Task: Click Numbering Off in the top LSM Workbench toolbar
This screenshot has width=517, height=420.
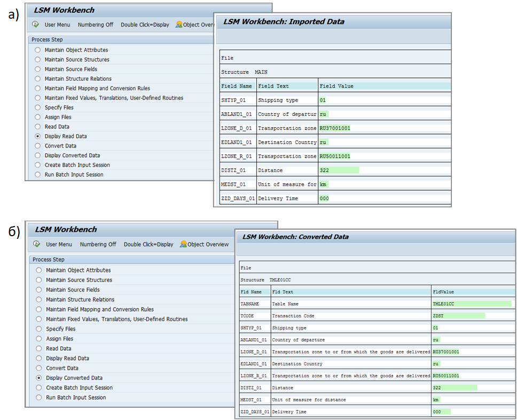Action: (96, 25)
